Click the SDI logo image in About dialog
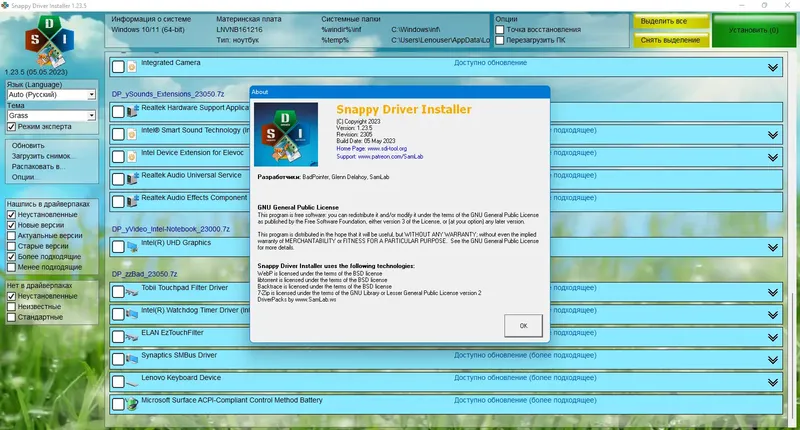 [x=286, y=135]
